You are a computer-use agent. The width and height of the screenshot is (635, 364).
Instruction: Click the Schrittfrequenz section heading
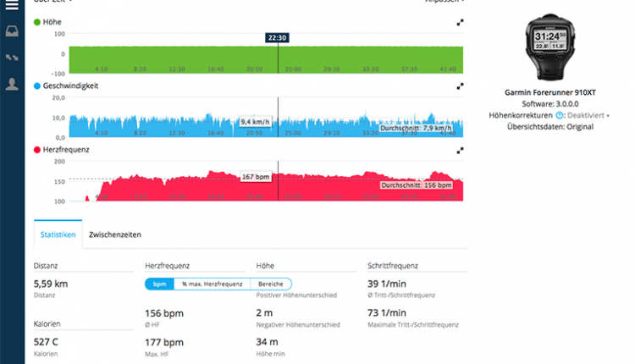(x=393, y=266)
